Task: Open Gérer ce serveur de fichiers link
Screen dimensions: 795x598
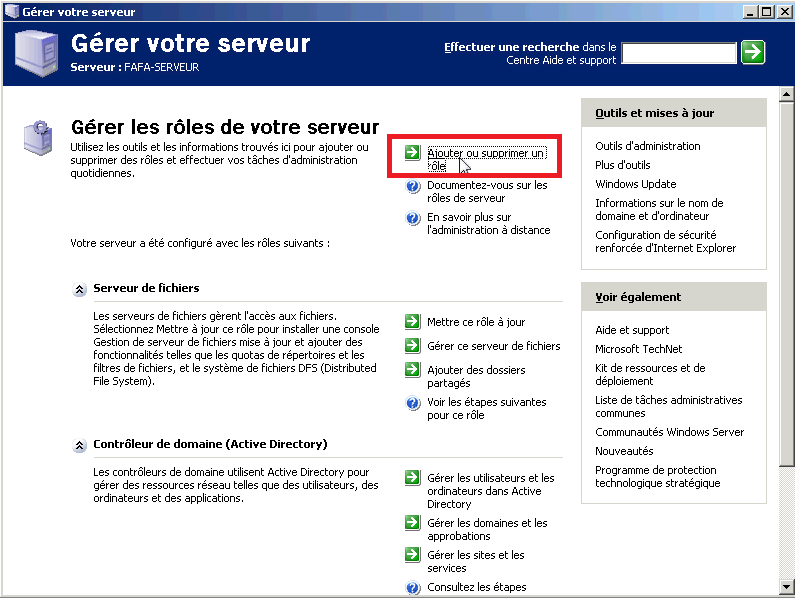Action: [494, 346]
